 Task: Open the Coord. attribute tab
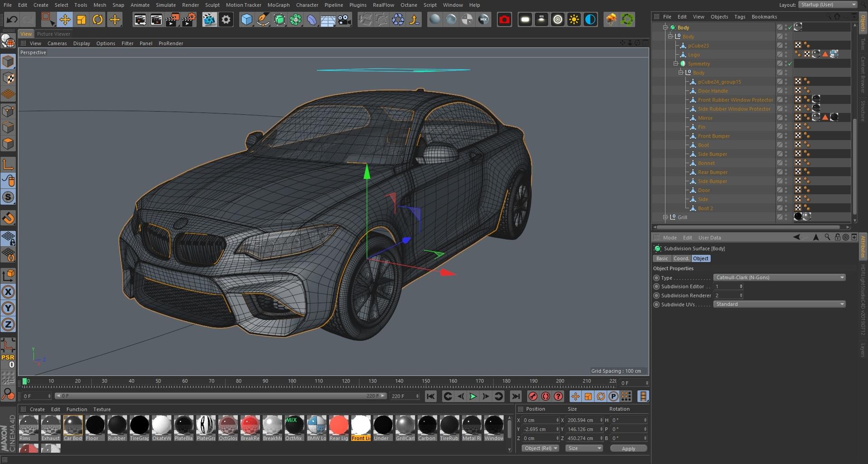pos(681,258)
